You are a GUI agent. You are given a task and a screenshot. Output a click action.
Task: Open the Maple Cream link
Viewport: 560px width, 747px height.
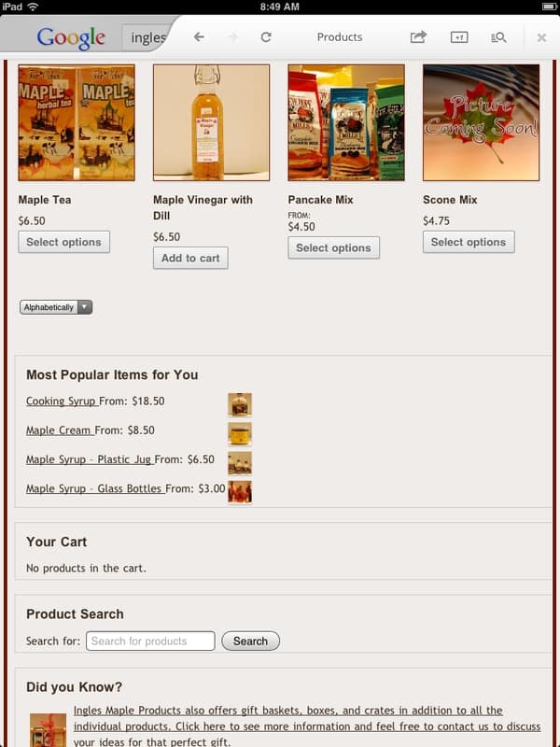(60, 430)
